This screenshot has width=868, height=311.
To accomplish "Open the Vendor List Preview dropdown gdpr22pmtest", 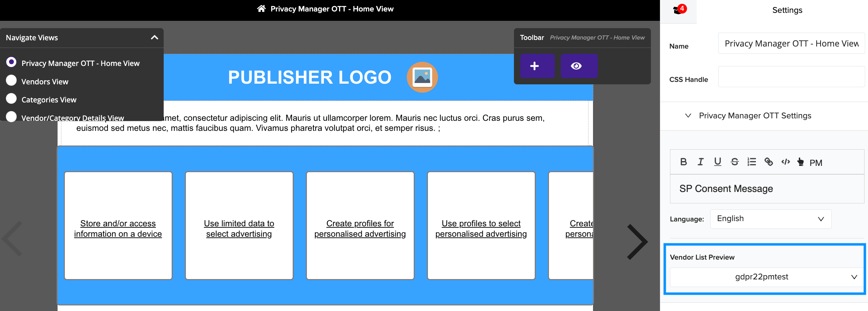I will point(766,277).
